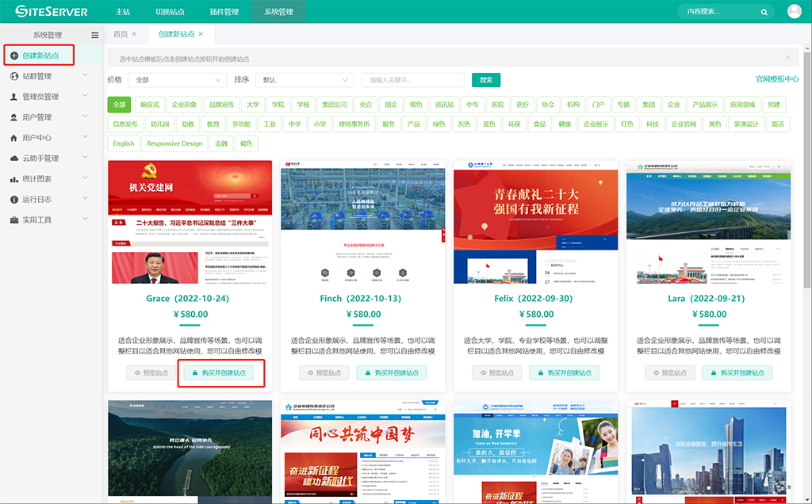Click the 实用工具 briefcase icon
The height and width of the screenshot is (504, 812).
point(15,220)
